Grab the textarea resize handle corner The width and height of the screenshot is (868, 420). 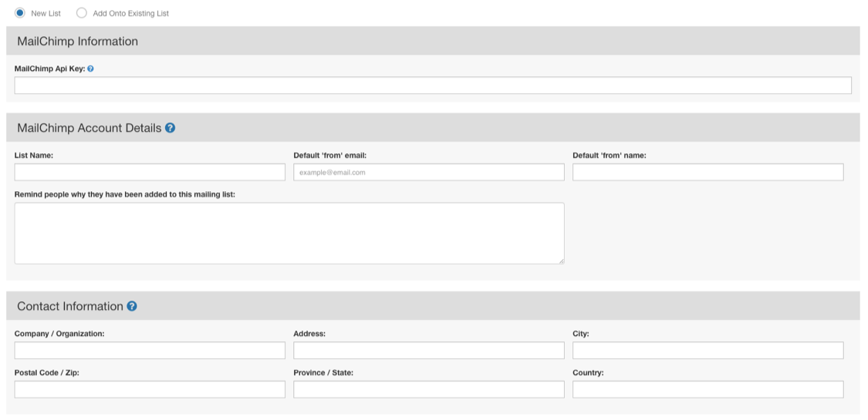pyautogui.click(x=562, y=260)
